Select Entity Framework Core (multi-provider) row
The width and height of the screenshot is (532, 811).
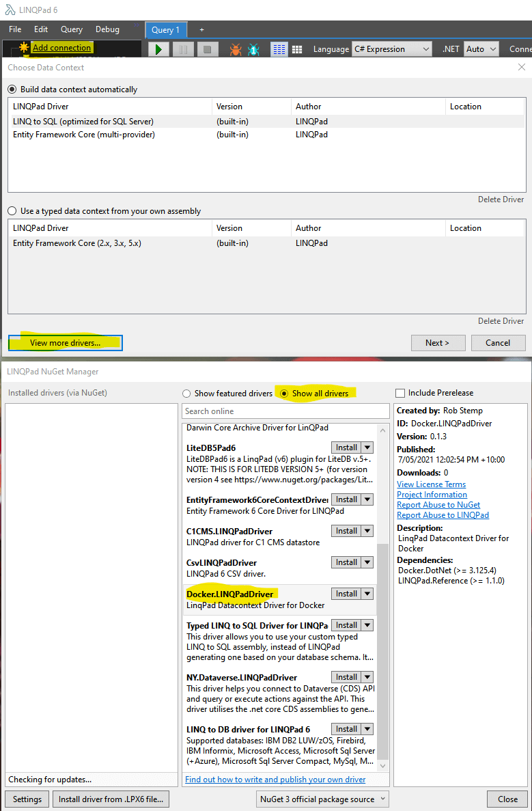pos(268,135)
